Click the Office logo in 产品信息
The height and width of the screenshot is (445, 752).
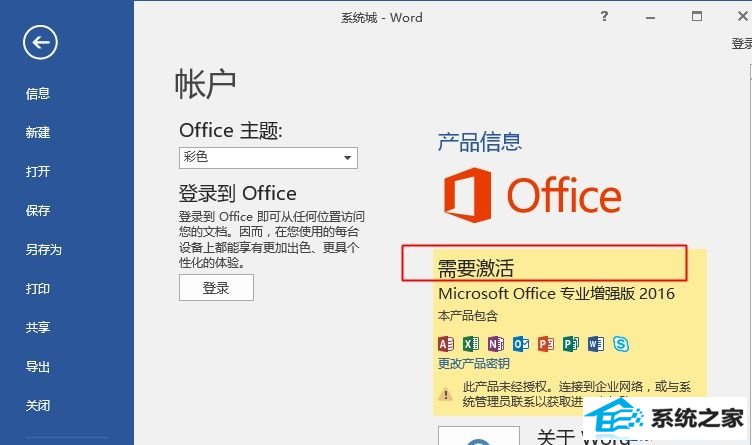click(x=532, y=195)
